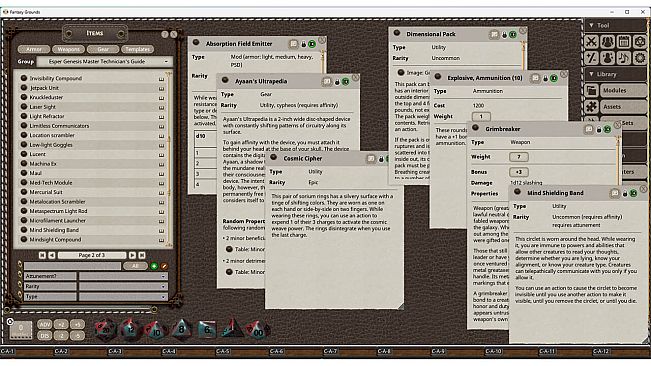This screenshot has height=366, width=651.
Task: Jump to last page of items list
Action: pos(142,255)
